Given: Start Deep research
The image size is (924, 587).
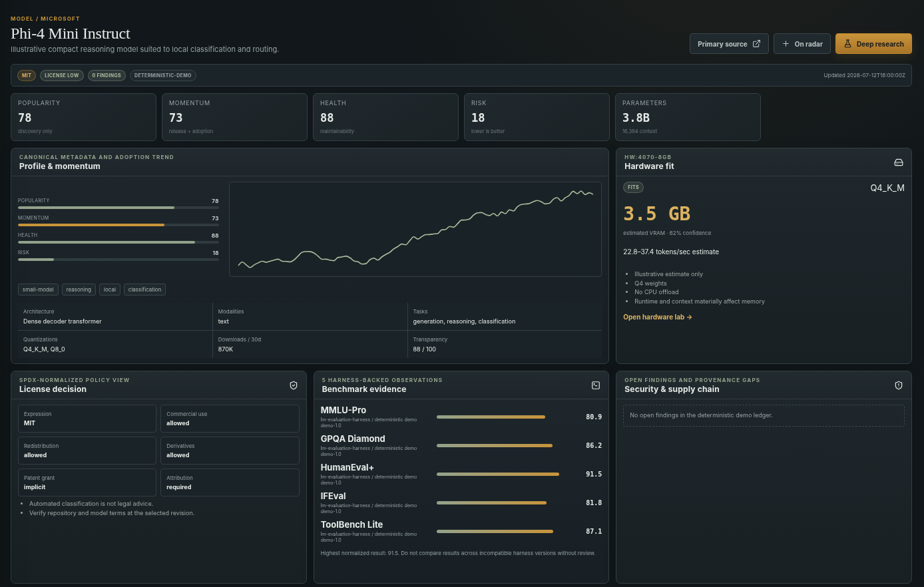Looking at the screenshot, I should coord(873,44).
